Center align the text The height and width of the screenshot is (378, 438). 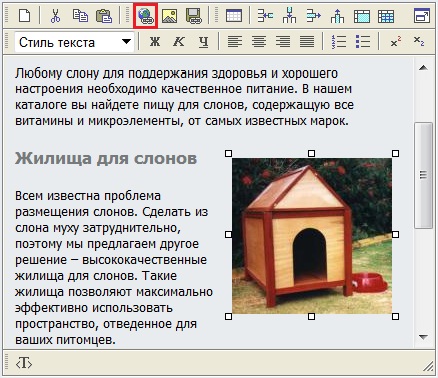259,42
